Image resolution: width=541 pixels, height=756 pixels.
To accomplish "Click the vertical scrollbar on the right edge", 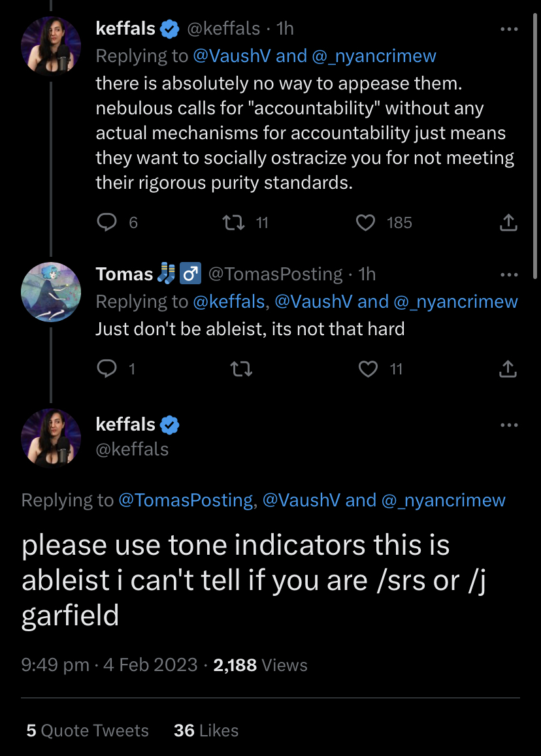I will tap(534, 146).
